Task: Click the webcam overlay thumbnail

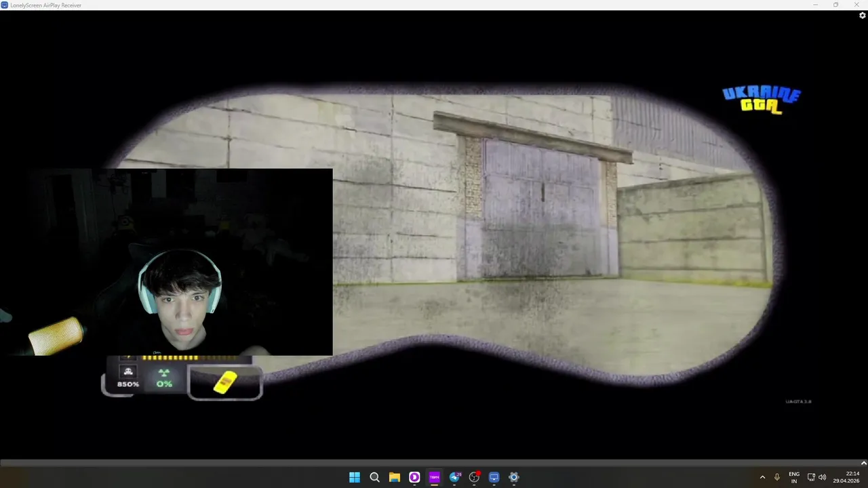Action: (x=166, y=262)
